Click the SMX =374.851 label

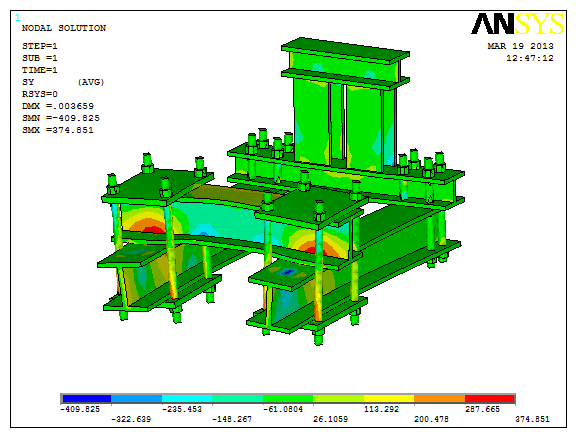pyautogui.click(x=58, y=130)
